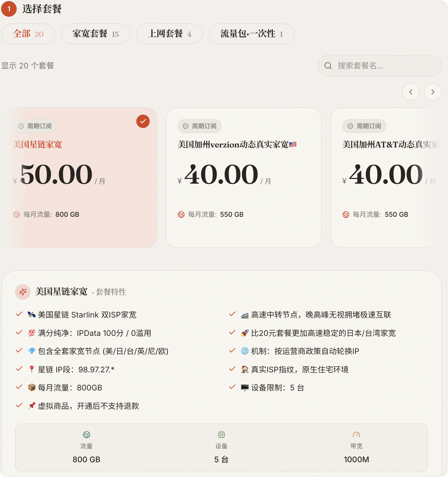This screenshot has width=448, height=477.
Task: Click traffic globe icon on 800 GB card
Action: tap(16, 215)
